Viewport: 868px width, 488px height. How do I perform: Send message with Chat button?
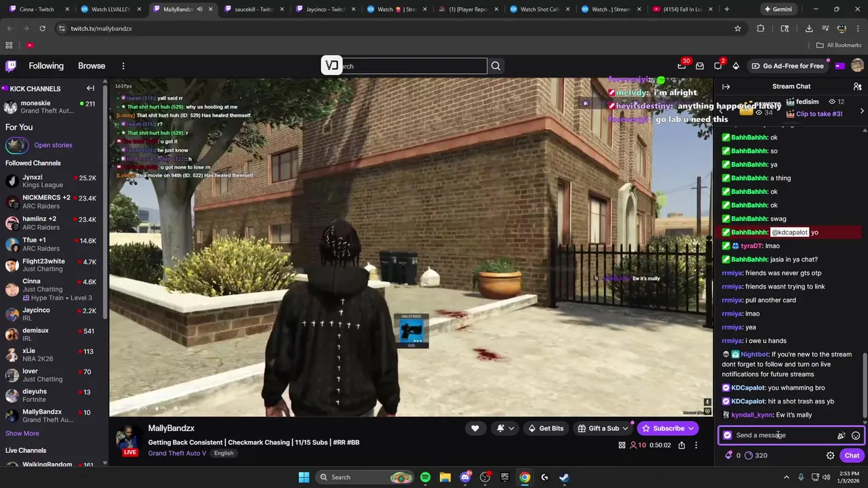pyautogui.click(x=852, y=455)
